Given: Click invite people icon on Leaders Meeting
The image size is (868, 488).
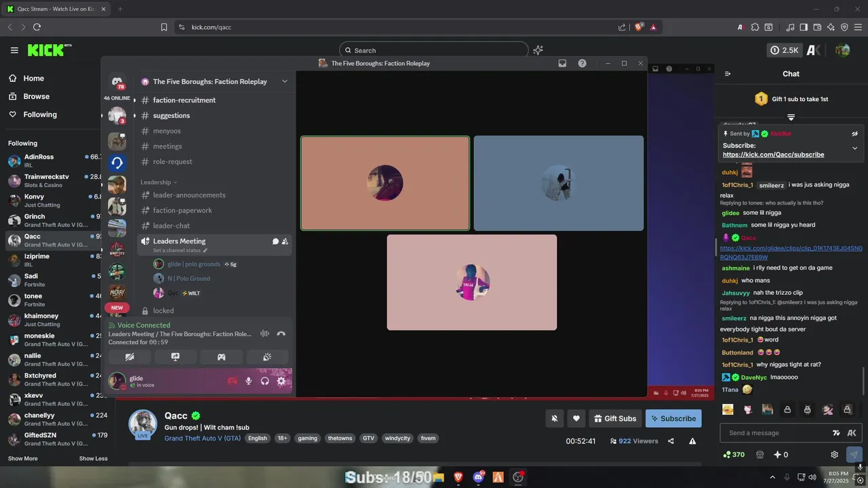Looking at the screenshot, I should (x=285, y=241).
